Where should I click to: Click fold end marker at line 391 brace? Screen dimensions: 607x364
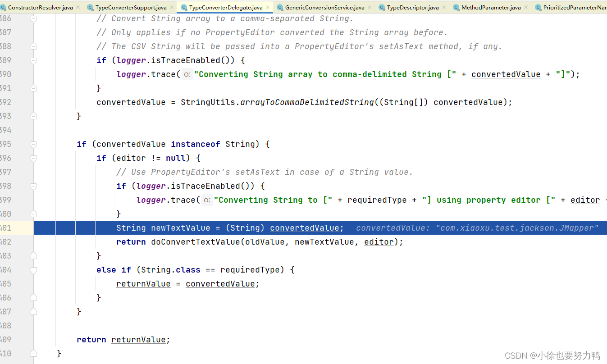click(x=33, y=88)
